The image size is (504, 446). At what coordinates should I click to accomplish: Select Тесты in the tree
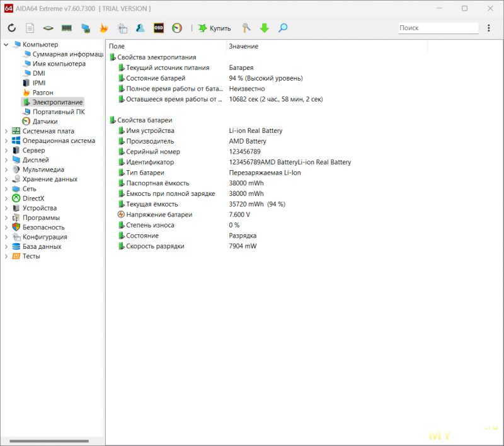tap(26, 256)
